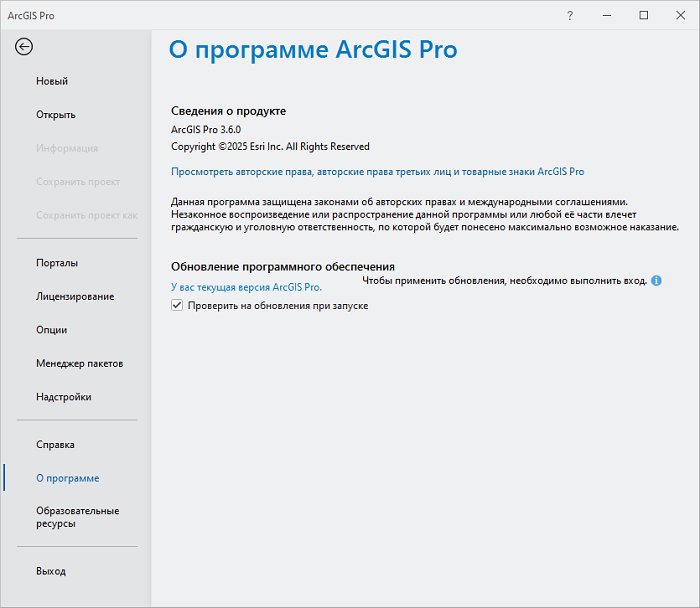Go to Лицензирование page

click(x=75, y=296)
